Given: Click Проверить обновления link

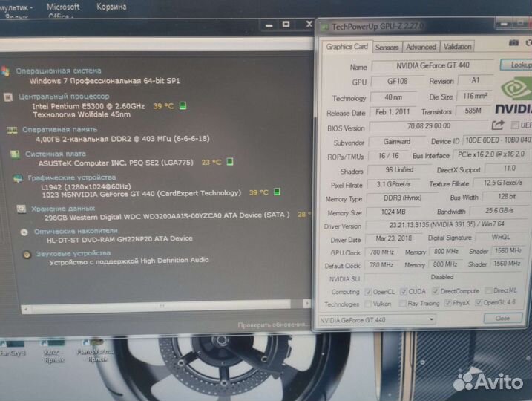Looking at the screenshot, I should tap(274, 325).
